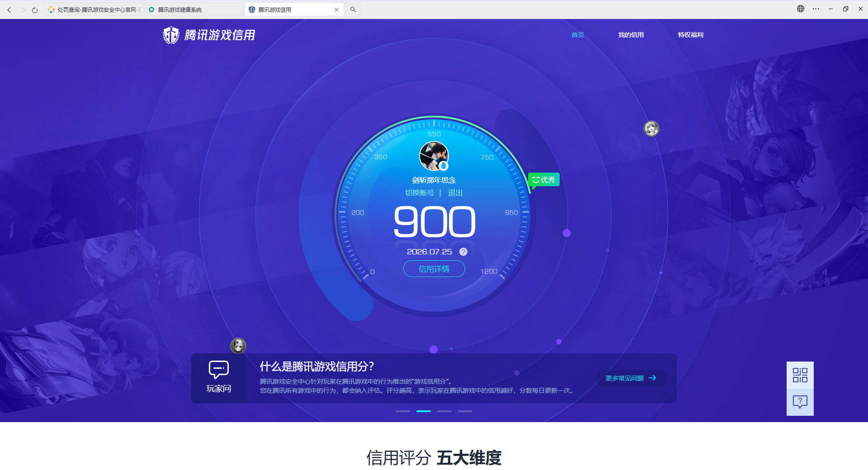Reload the page with the refresh icon
Image resolution: width=868 pixels, height=470 pixels.
pos(35,9)
